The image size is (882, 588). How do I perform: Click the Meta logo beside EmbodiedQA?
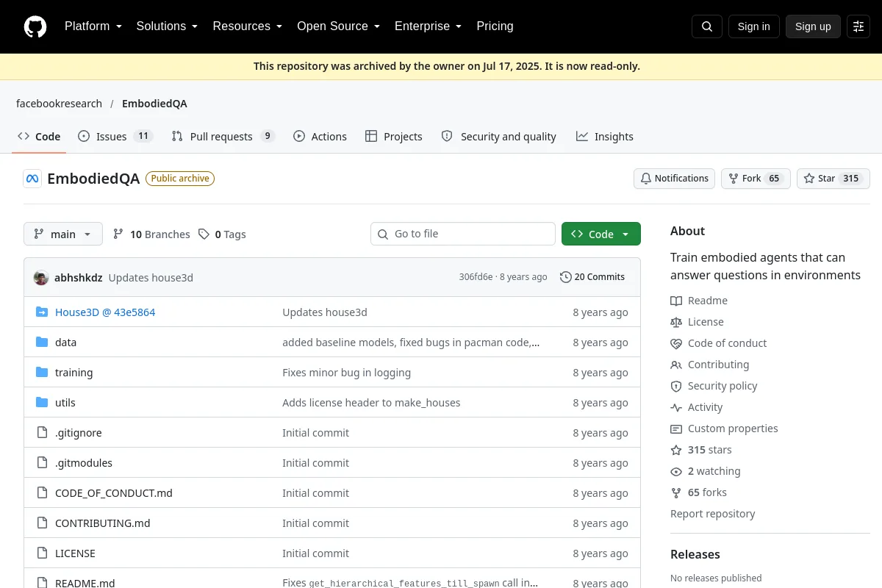(32, 179)
